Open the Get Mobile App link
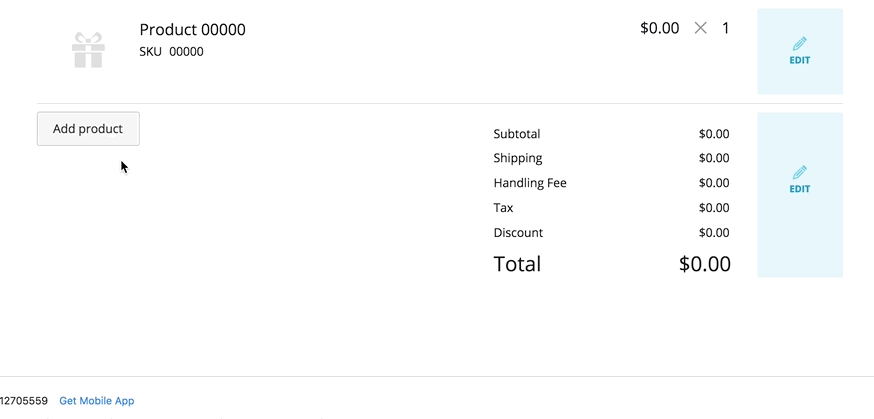The width and height of the screenshot is (874, 419). click(x=96, y=401)
